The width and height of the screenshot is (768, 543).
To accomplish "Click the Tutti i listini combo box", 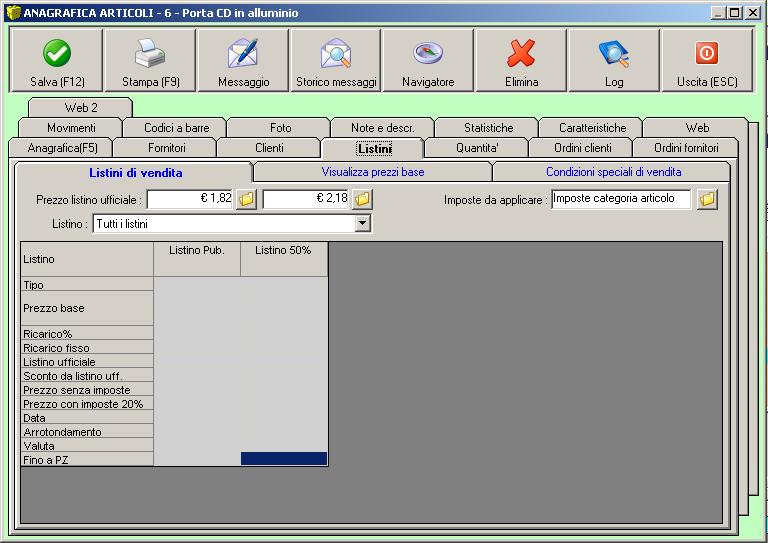I will tap(231, 224).
